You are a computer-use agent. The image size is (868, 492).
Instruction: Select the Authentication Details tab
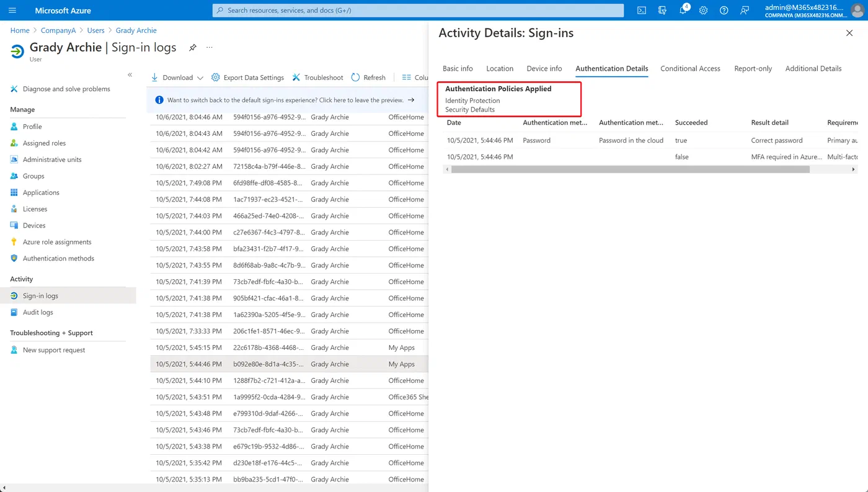[612, 69]
